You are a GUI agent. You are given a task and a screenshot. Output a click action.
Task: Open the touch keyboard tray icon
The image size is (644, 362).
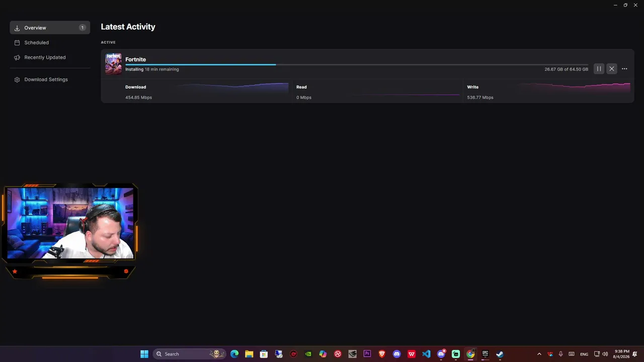[572, 354]
